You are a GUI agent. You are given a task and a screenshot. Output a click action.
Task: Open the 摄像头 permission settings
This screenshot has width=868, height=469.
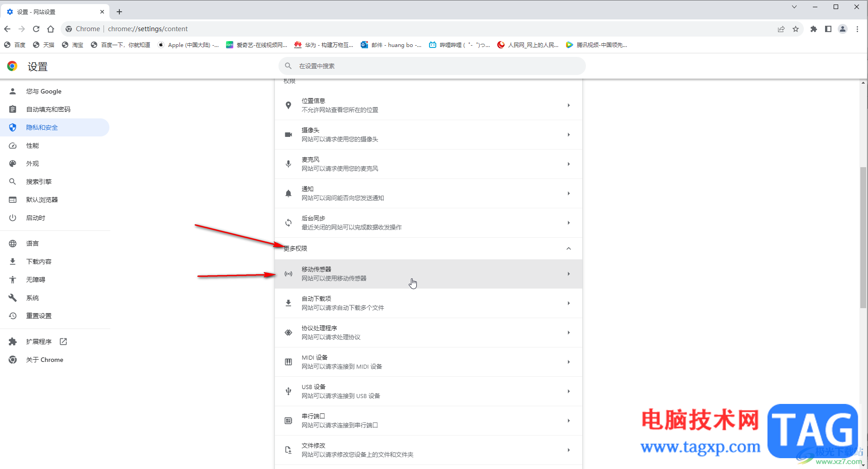click(x=429, y=135)
